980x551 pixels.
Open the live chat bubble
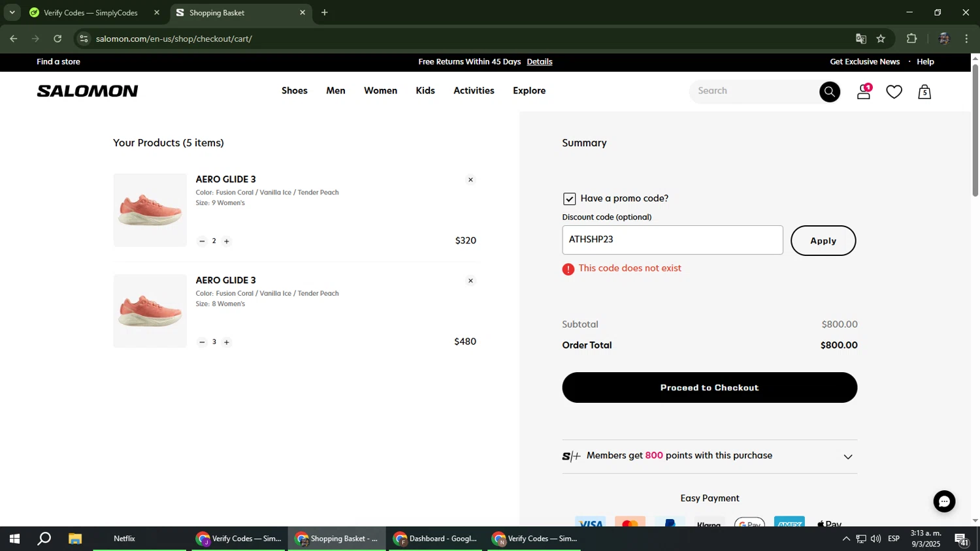(944, 501)
